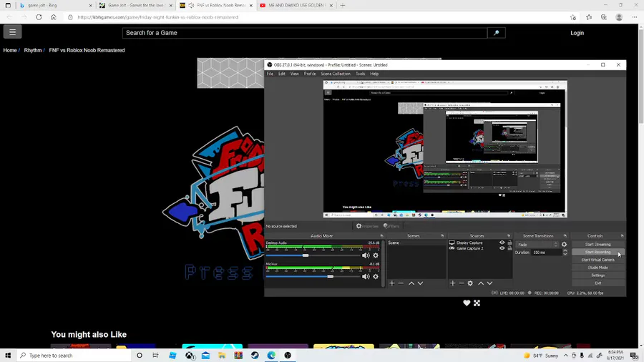Toggle Display Capture visibility eye

(x=502, y=243)
